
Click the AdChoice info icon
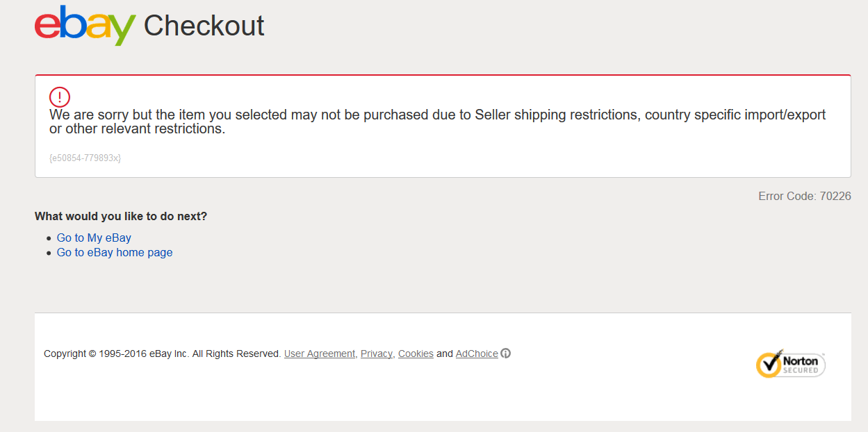click(506, 354)
